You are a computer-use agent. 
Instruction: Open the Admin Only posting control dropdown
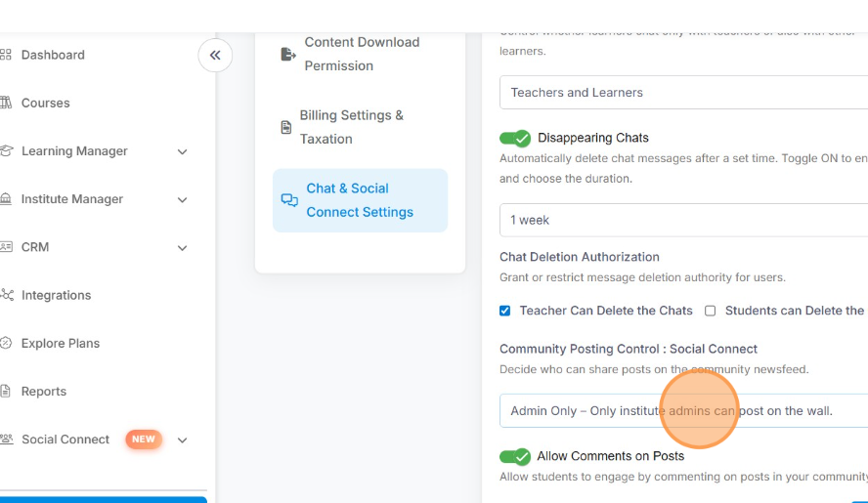pos(684,410)
